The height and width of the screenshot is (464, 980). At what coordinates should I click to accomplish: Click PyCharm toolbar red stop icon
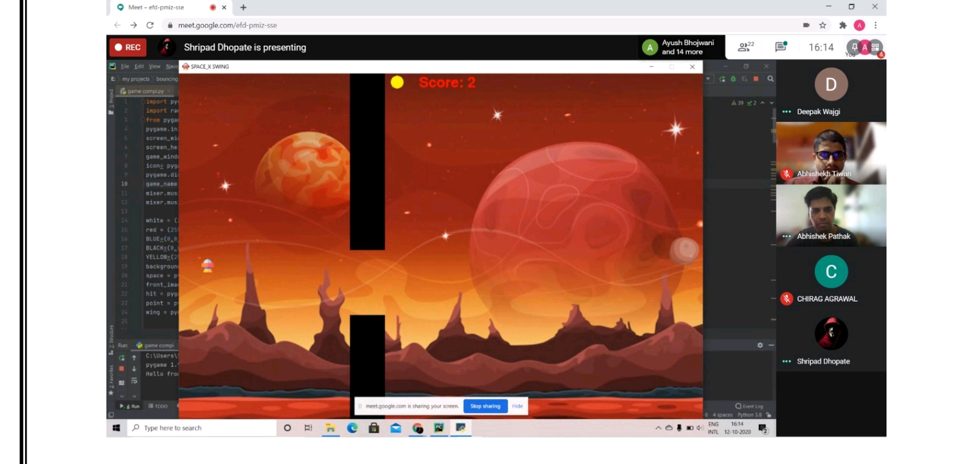coord(756,79)
